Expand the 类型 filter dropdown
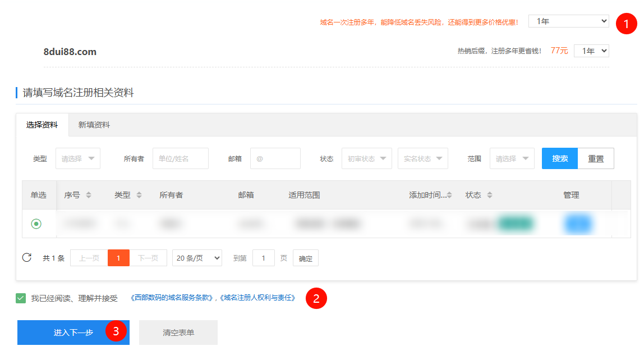The image size is (644, 355). pos(77,159)
